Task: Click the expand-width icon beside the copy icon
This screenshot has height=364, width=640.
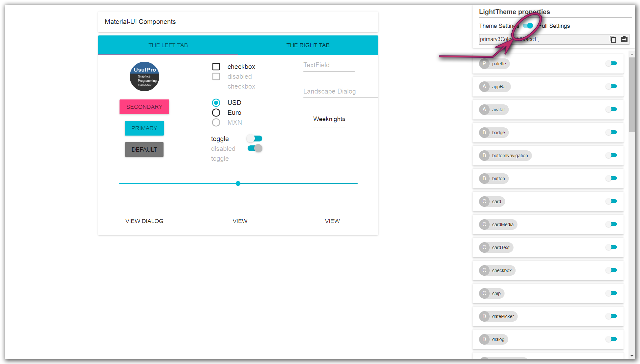Action: 624,39
